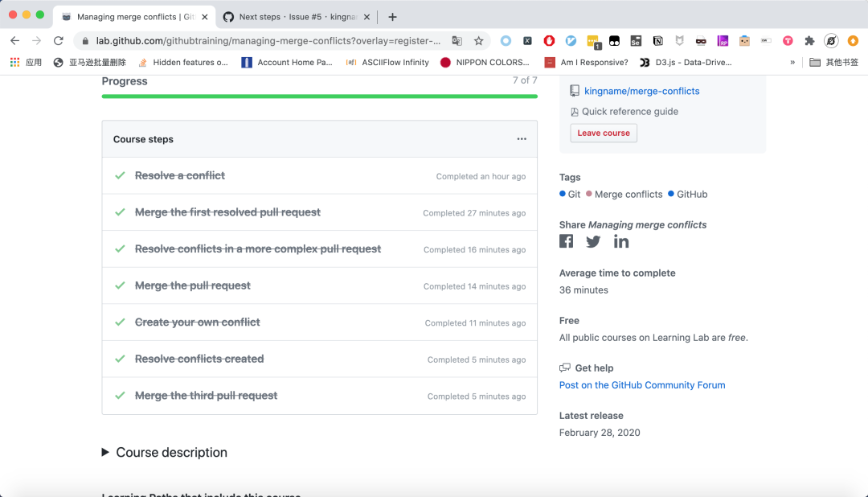Open the Merge the pull request step

click(x=192, y=285)
